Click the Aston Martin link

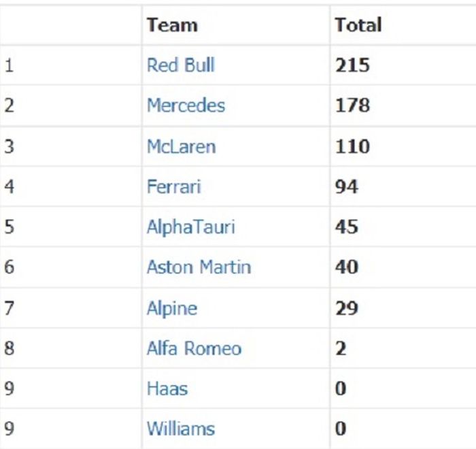point(199,267)
